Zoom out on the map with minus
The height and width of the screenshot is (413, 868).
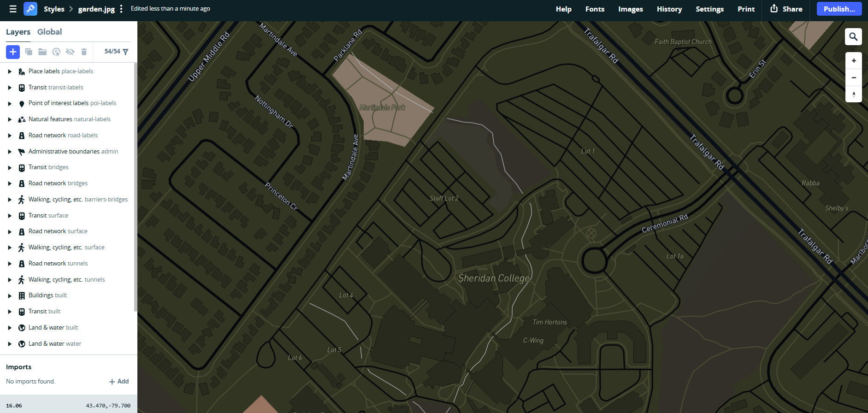[x=853, y=77]
